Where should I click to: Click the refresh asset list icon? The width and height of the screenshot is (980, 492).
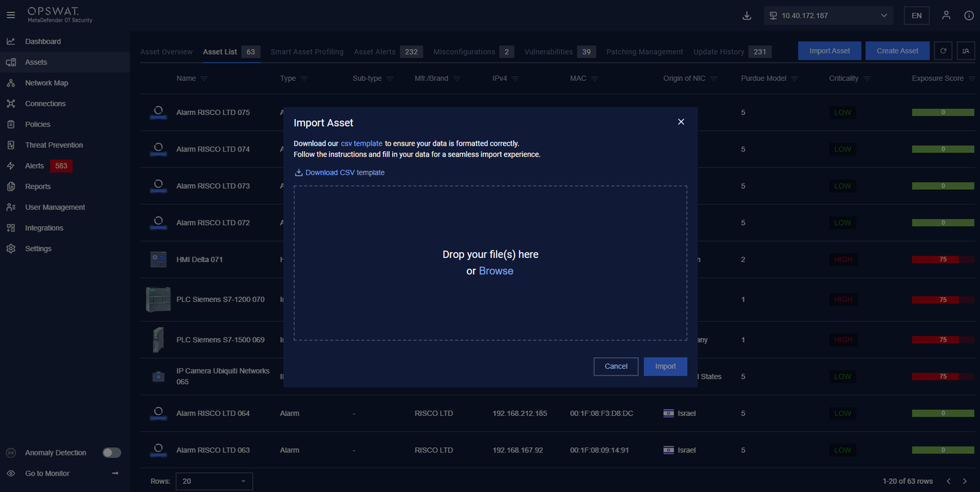[x=943, y=51]
